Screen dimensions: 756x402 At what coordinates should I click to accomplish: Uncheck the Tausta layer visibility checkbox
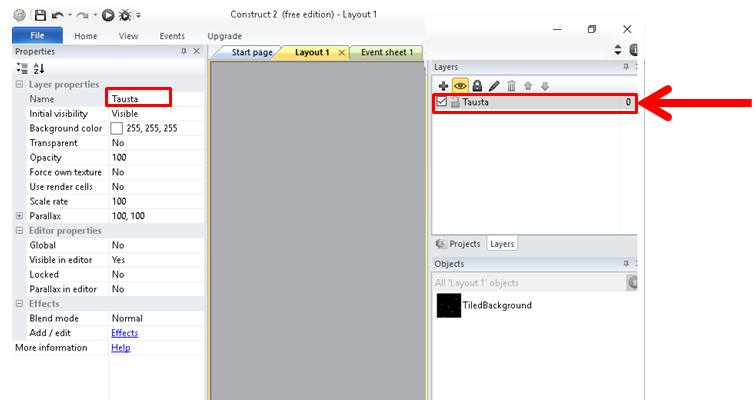[x=442, y=102]
